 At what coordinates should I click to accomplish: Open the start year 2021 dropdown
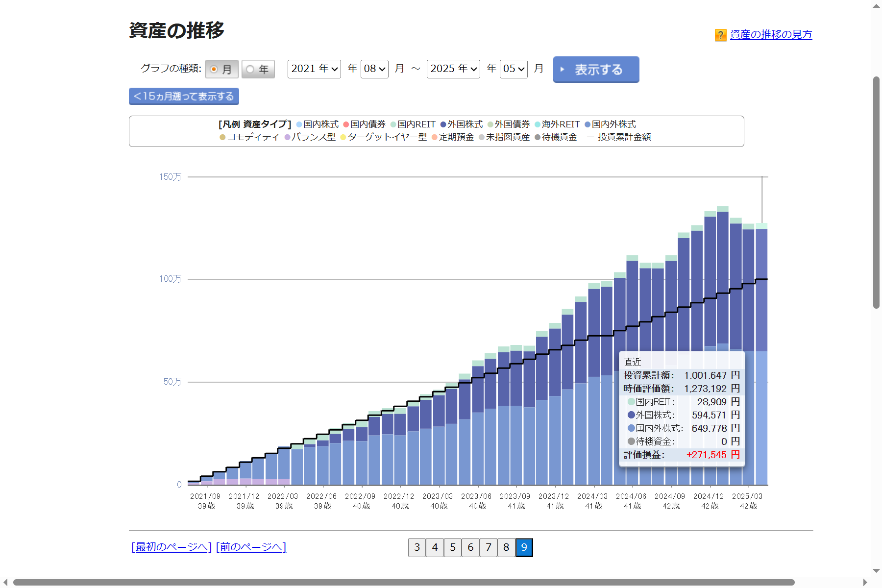pyautogui.click(x=314, y=69)
